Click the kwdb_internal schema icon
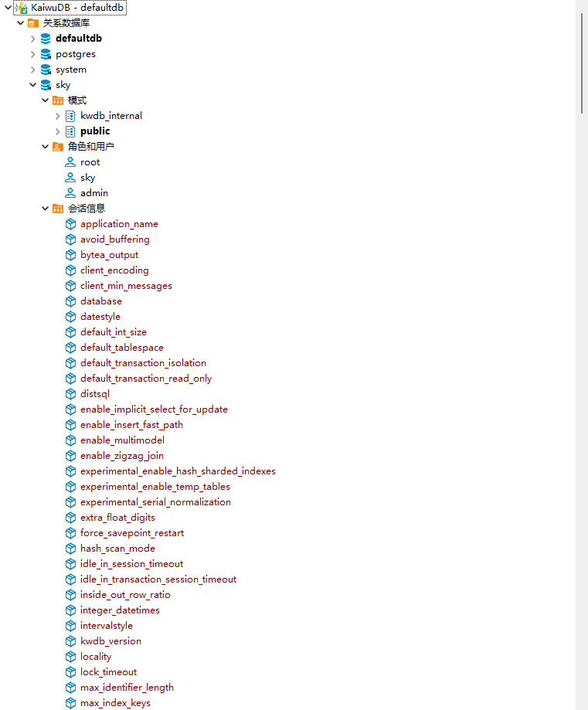The width and height of the screenshot is (588, 710). click(70, 116)
